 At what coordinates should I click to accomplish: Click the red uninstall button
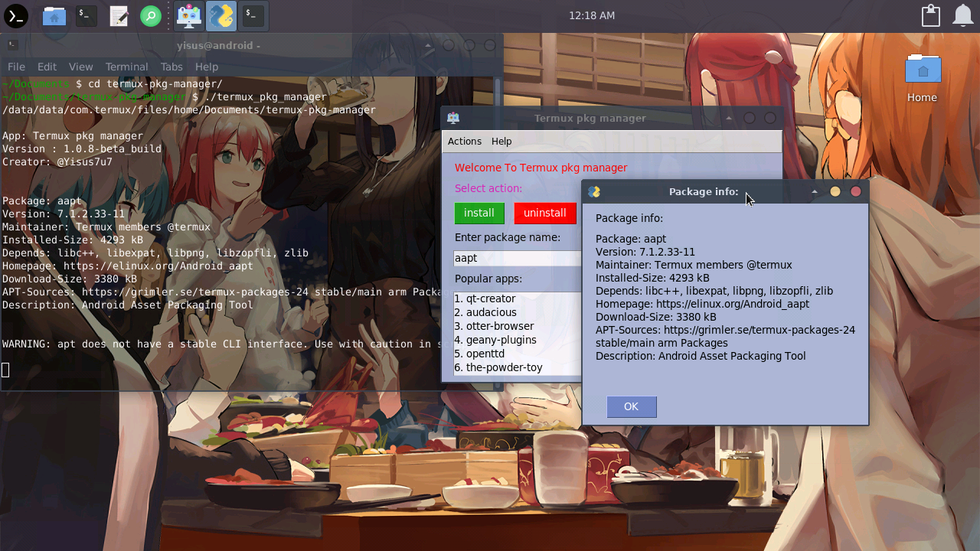pyautogui.click(x=545, y=213)
